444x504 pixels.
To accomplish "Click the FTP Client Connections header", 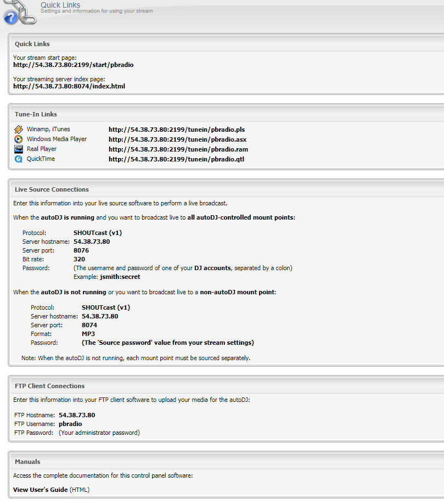I will 49,386.
